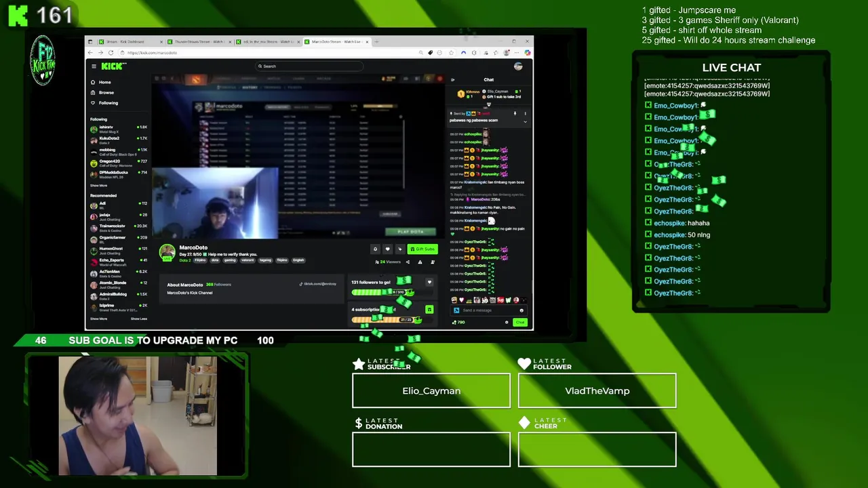The width and height of the screenshot is (868, 488).
Task: Click the green Chat send button
Action: 520,323
